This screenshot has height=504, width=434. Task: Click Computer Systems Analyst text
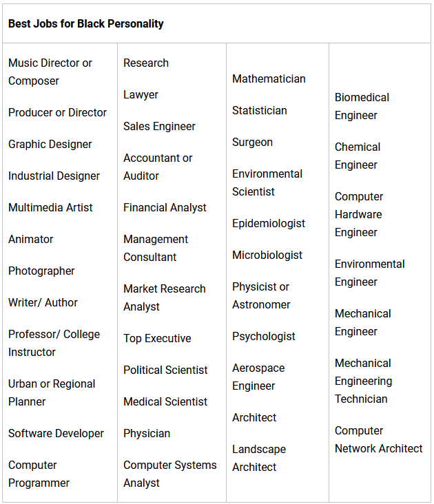point(169,474)
